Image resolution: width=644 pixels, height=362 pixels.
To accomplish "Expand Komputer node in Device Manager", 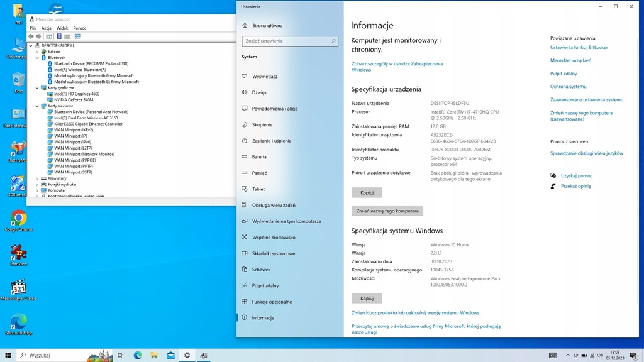I will [x=37, y=190].
